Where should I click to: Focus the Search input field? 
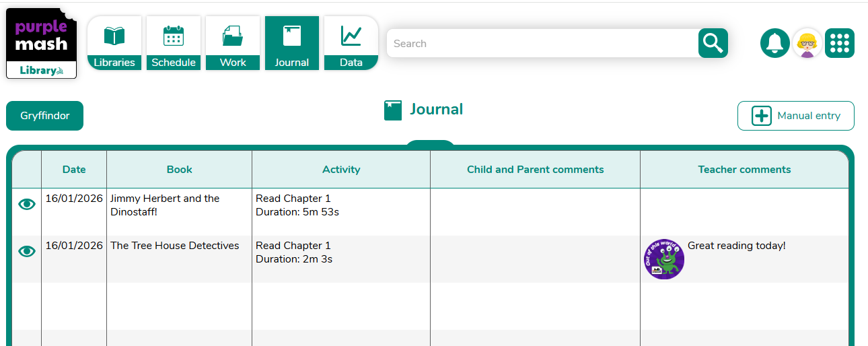click(542, 44)
